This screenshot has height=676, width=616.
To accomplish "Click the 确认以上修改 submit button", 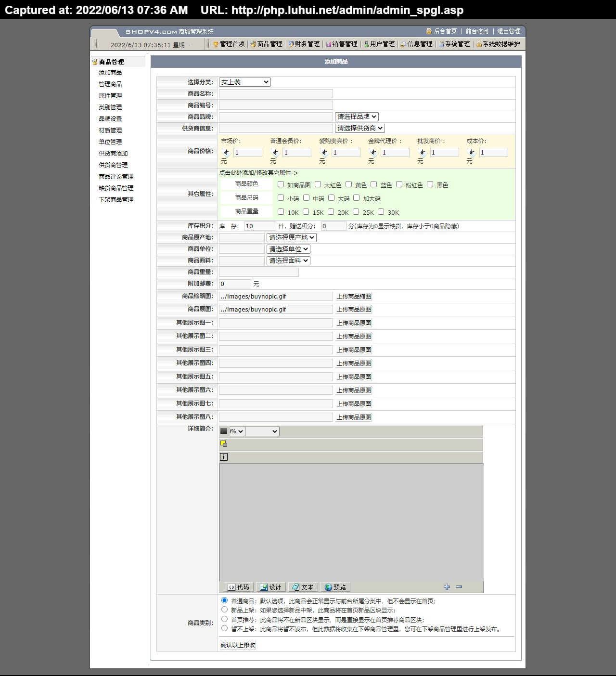I will click(238, 645).
